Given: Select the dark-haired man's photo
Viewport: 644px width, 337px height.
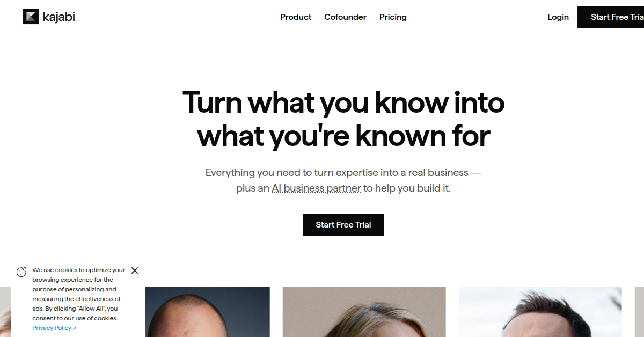Looking at the screenshot, I should click(x=540, y=312).
